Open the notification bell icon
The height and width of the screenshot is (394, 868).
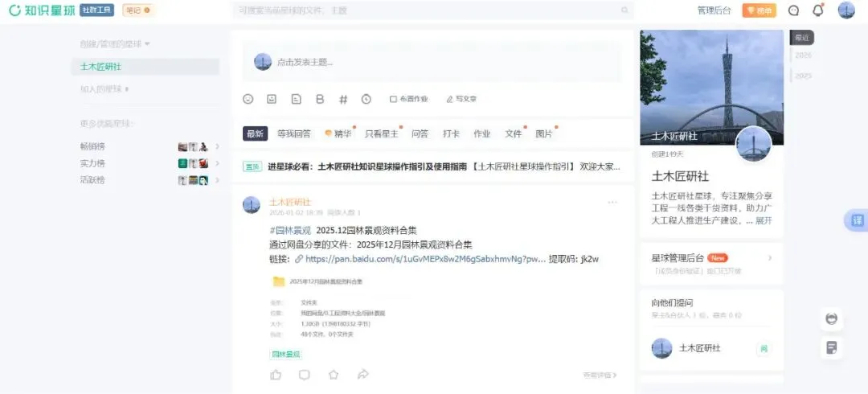click(817, 10)
